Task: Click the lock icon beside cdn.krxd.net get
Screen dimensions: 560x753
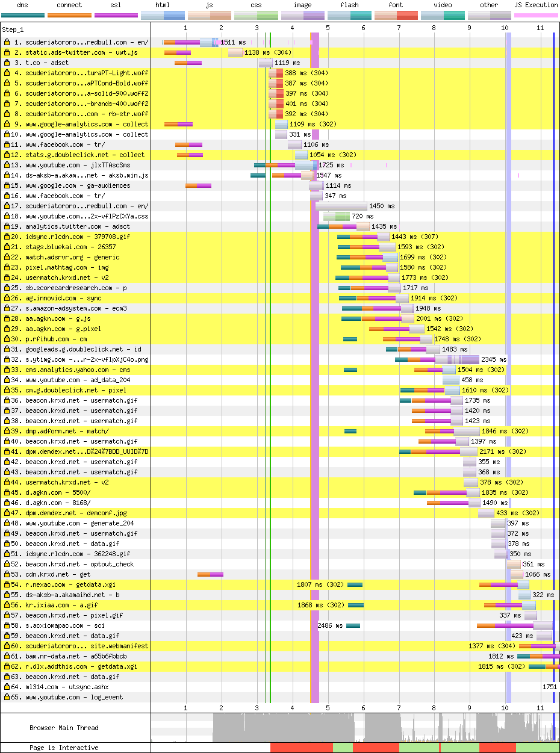Action: 7,574
